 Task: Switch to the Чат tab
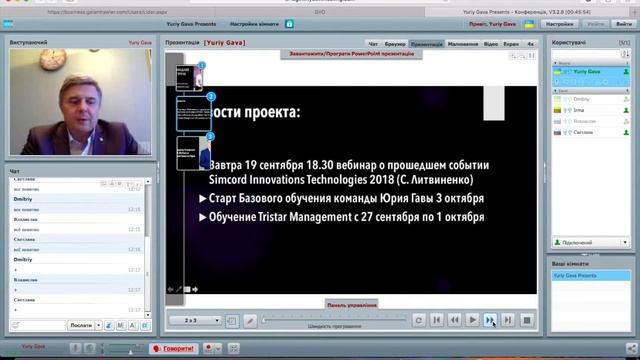pyautogui.click(x=373, y=44)
